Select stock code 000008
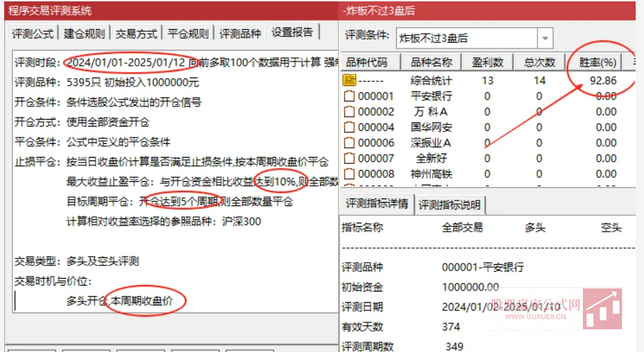The image size is (644, 352). (376, 174)
